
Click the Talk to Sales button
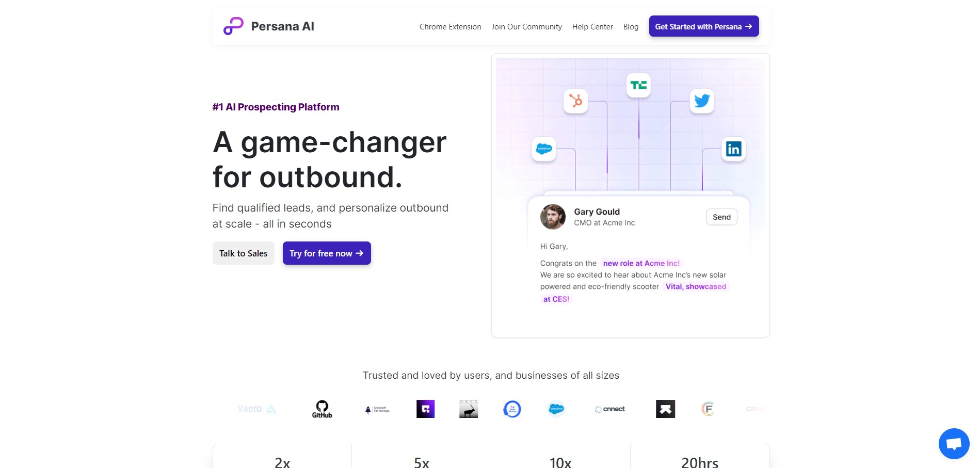244,253
